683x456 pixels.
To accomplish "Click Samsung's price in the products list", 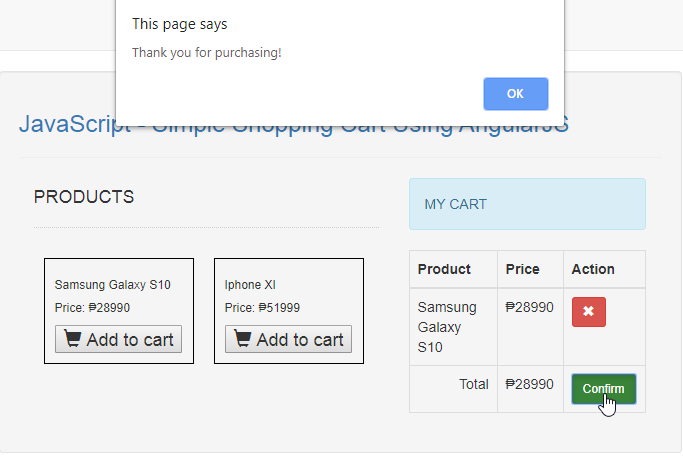I will click(92, 308).
